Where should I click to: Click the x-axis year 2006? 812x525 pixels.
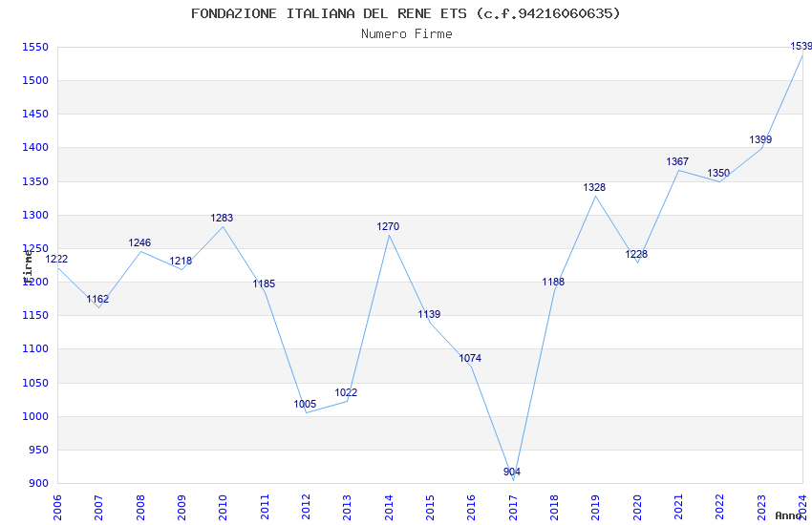(57, 508)
